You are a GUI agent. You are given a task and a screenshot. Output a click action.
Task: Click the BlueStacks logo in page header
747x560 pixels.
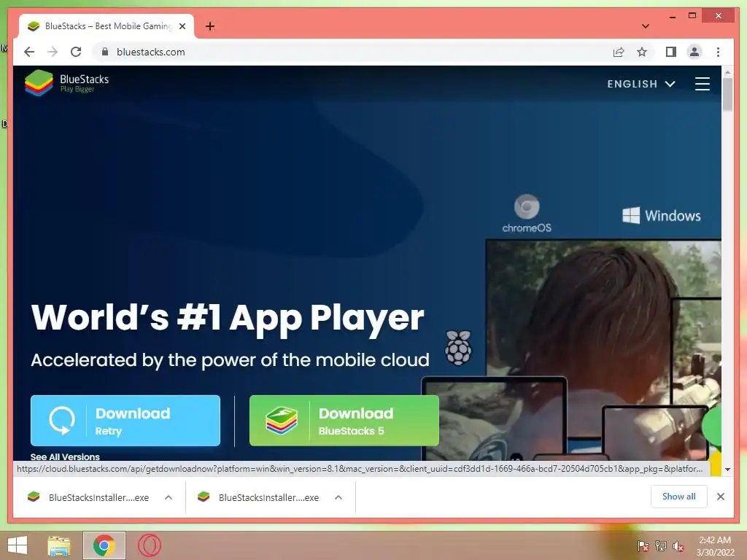pyautogui.click(x=66, y=83)
